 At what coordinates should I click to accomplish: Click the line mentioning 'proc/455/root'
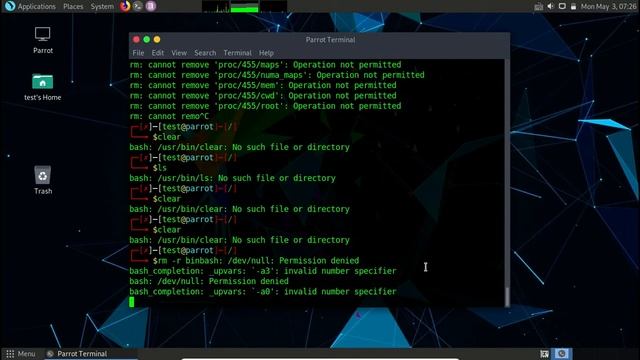tap(265, 106)
